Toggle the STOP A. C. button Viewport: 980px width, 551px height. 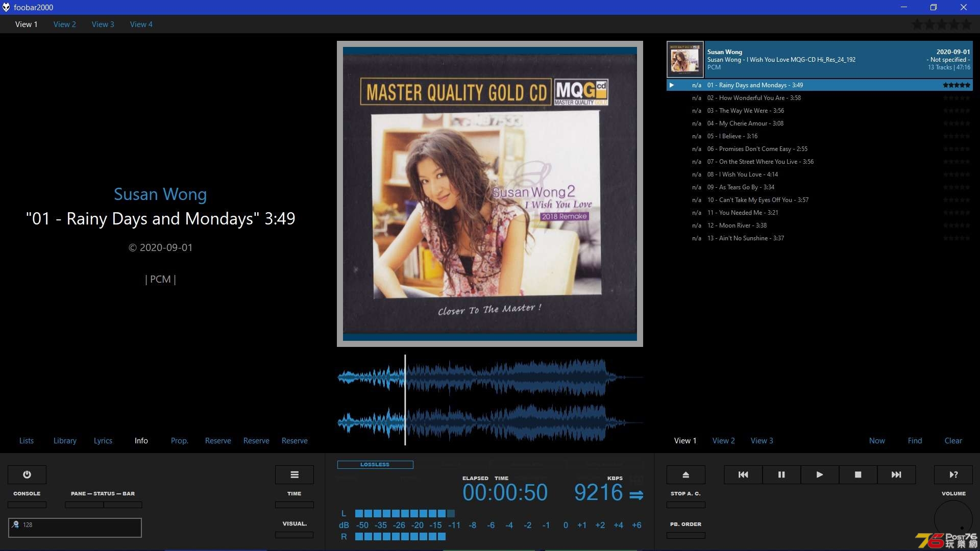686,505
